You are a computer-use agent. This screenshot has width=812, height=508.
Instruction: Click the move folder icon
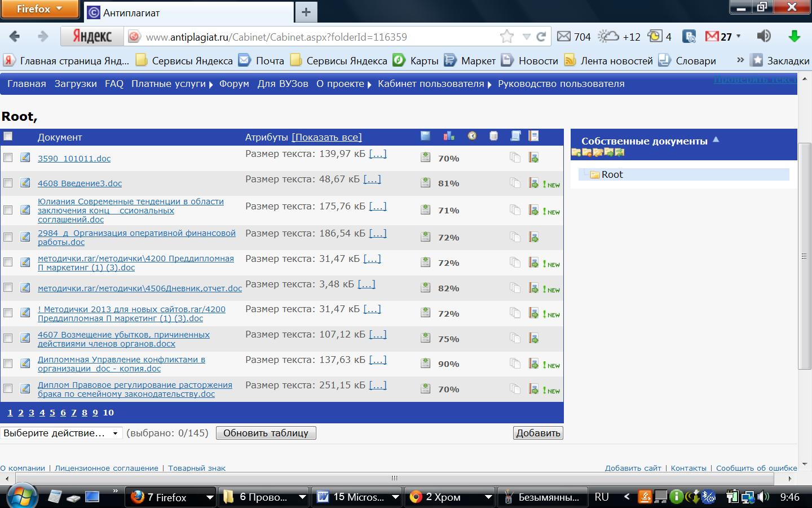point(608,152)
